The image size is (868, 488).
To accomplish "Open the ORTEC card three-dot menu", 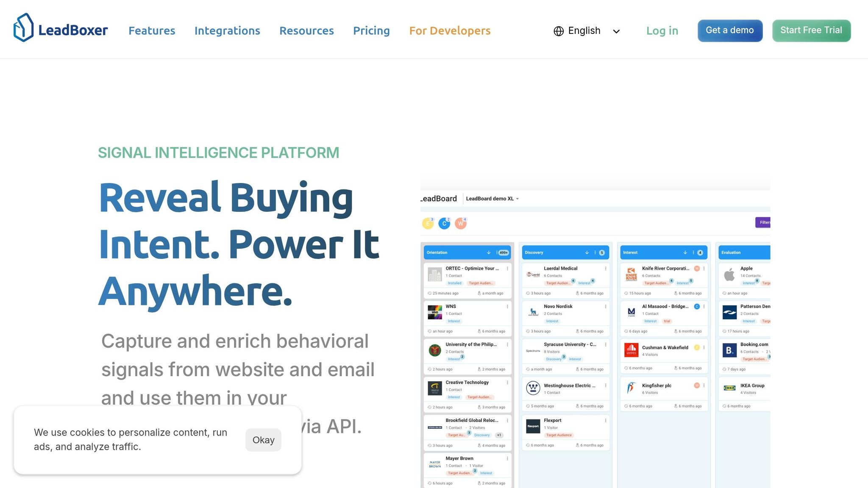I will (x=507, y=269).
